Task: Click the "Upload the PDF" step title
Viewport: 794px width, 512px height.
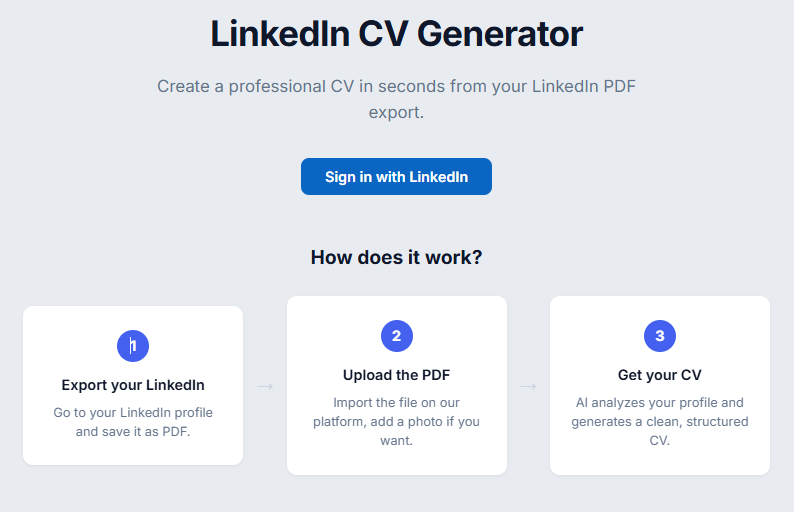Action: (x=397, y=375)
